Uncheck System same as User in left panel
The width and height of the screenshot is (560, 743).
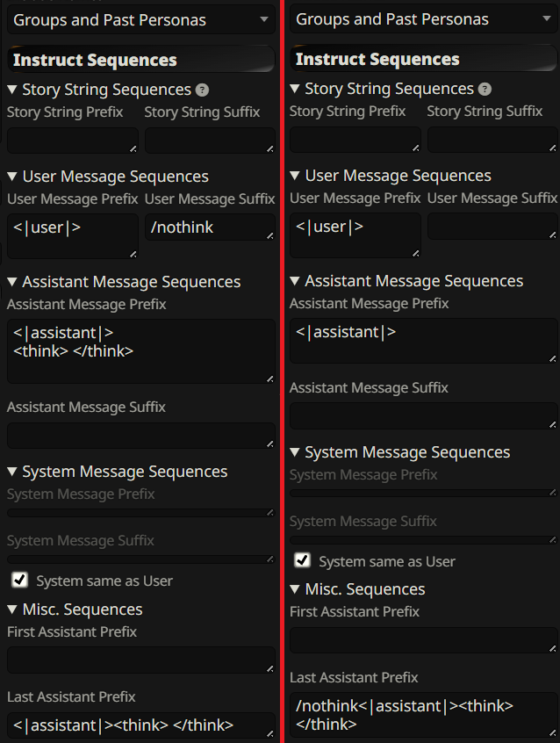pos(18,580)
